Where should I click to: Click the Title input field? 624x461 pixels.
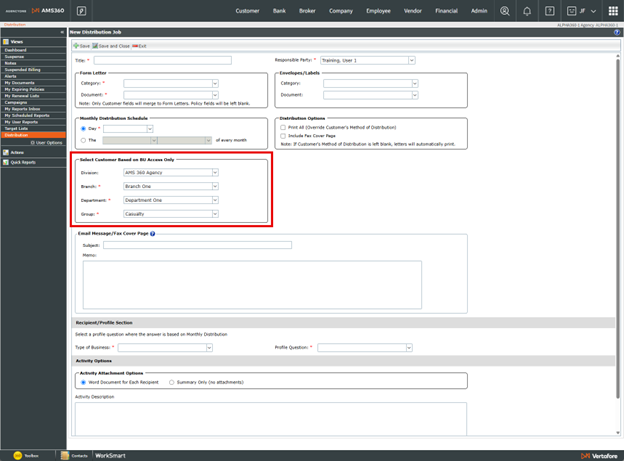tap(163, 60)
